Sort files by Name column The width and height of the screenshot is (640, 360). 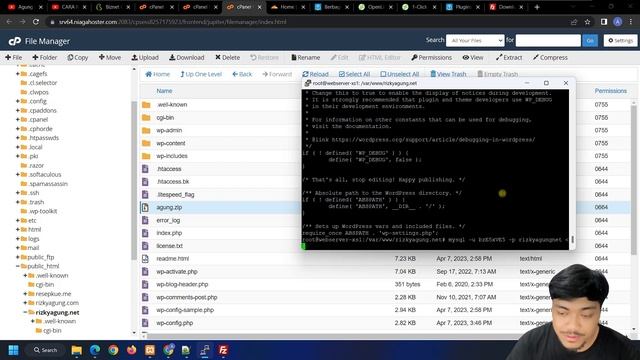[164, 91]
